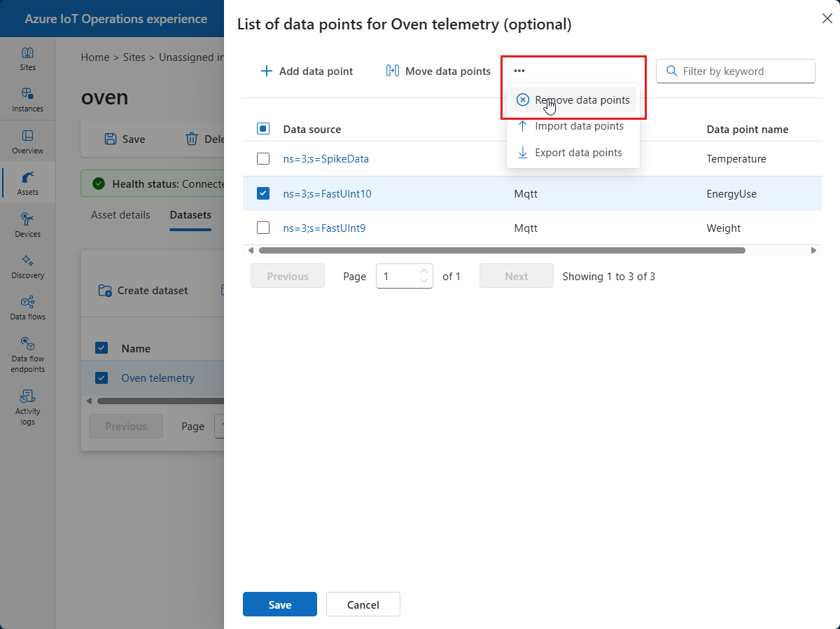Click the Move data points icon
Viewport: 840px width, 629px height.
coord(392,71)
